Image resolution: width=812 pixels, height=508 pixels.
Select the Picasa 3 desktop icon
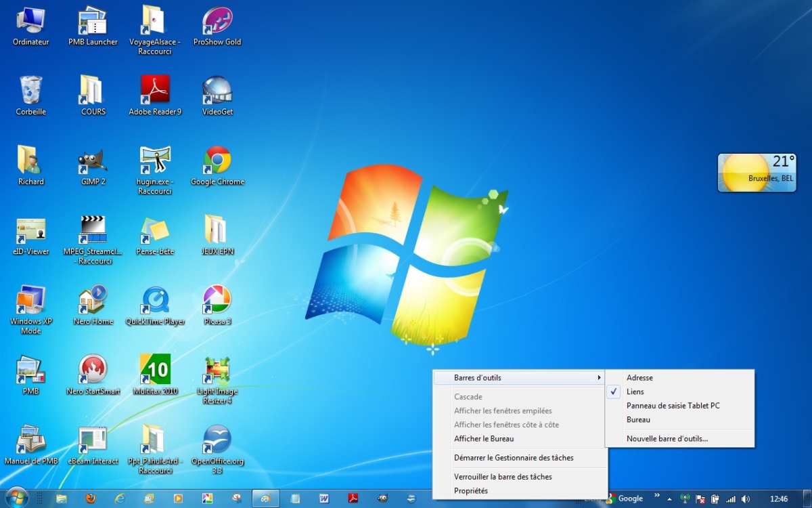click(x=217, y=305)
